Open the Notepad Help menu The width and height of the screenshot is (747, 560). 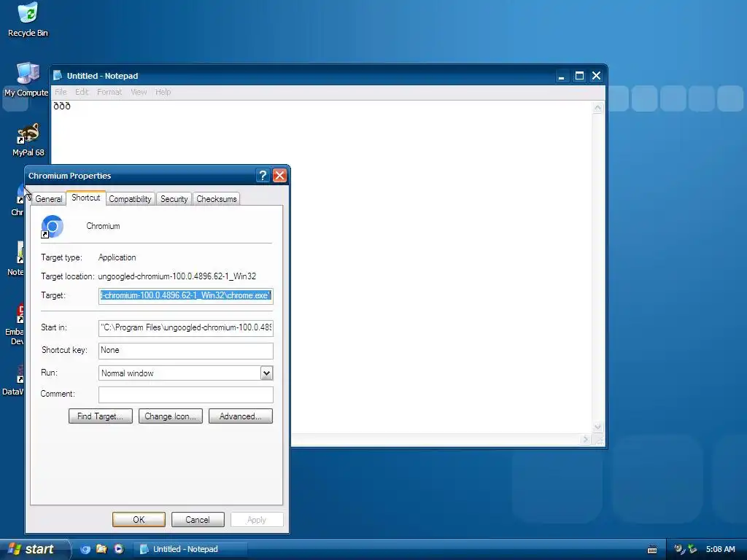tap(163, 92)
